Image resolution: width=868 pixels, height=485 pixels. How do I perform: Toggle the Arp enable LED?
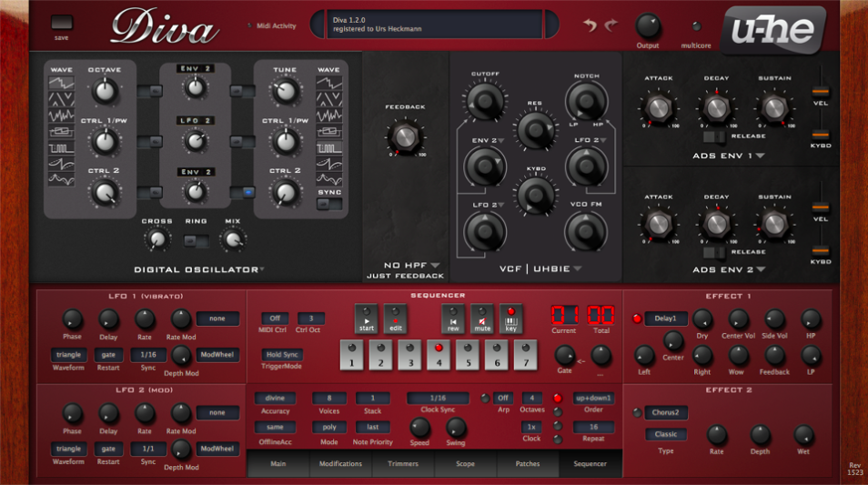tap(484, 398)
